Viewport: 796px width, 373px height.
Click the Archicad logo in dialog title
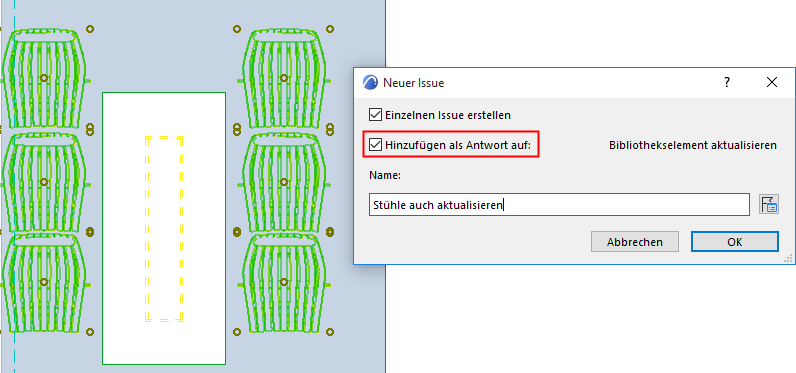pyautogui.click(x=370, y=82)
